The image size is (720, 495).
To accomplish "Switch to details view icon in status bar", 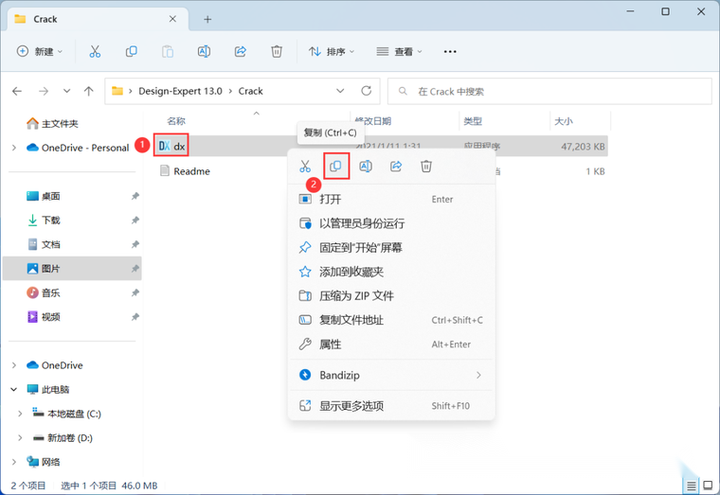I will pyautogui.click(x=691, y=485).
